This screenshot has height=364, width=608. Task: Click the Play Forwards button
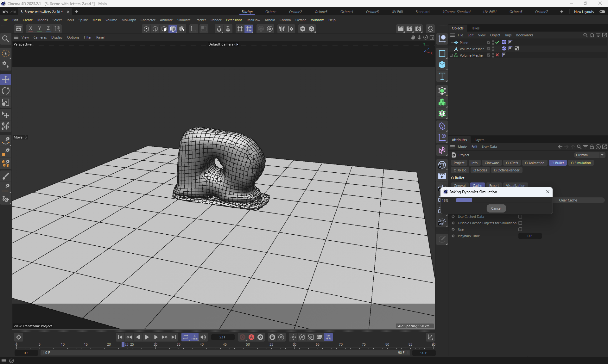coord(147,337)
